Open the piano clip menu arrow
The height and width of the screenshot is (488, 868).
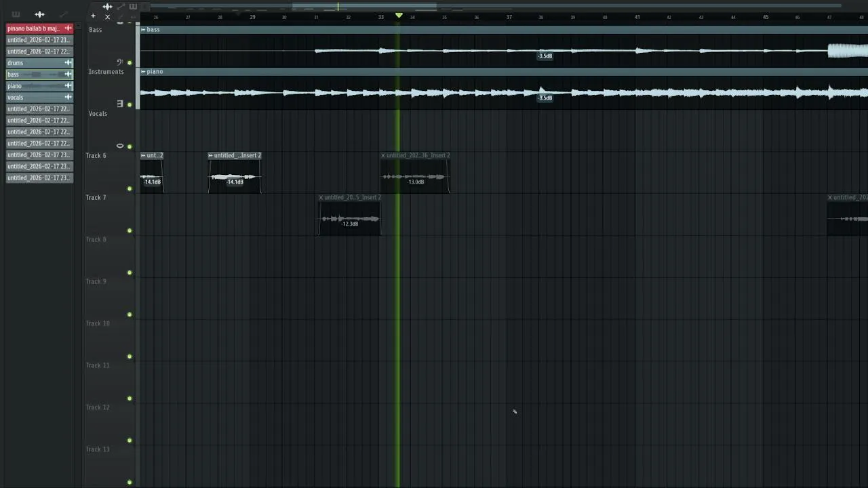(143, 72)
